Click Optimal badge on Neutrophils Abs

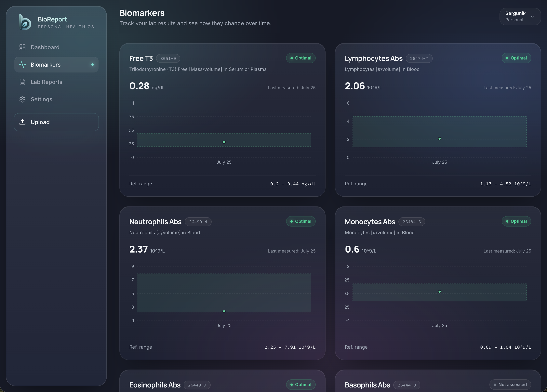(301, 221)
